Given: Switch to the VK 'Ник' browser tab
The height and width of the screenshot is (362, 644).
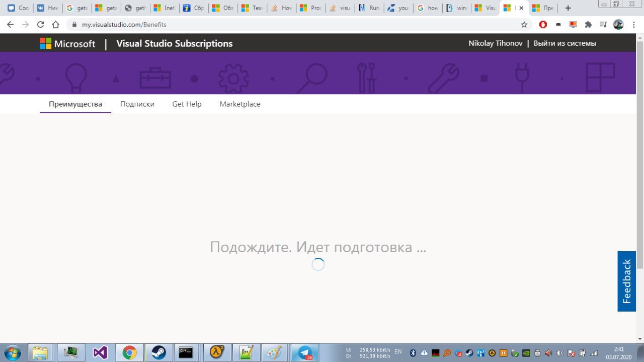Looking at the screenshot, I should 48,8.
